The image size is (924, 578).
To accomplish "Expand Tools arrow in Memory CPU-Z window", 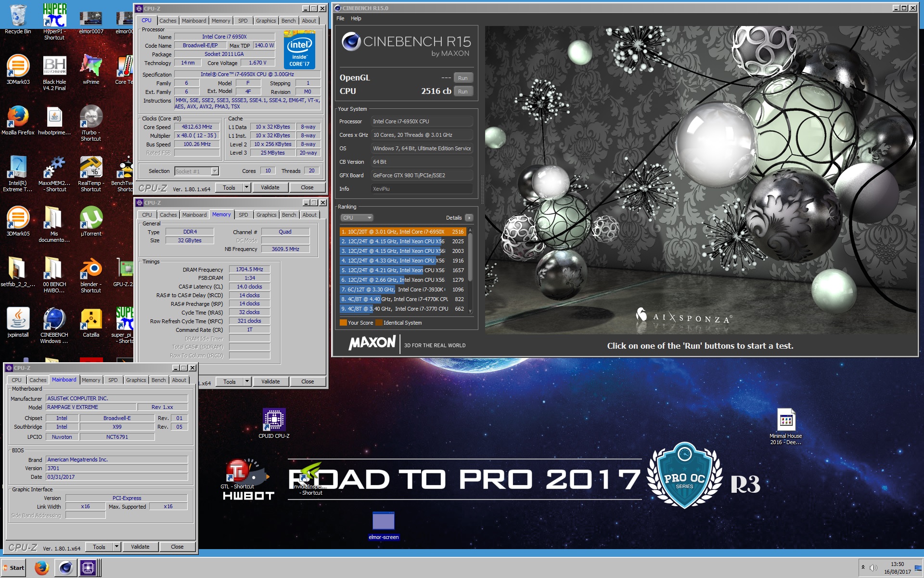I will [247, 381].
